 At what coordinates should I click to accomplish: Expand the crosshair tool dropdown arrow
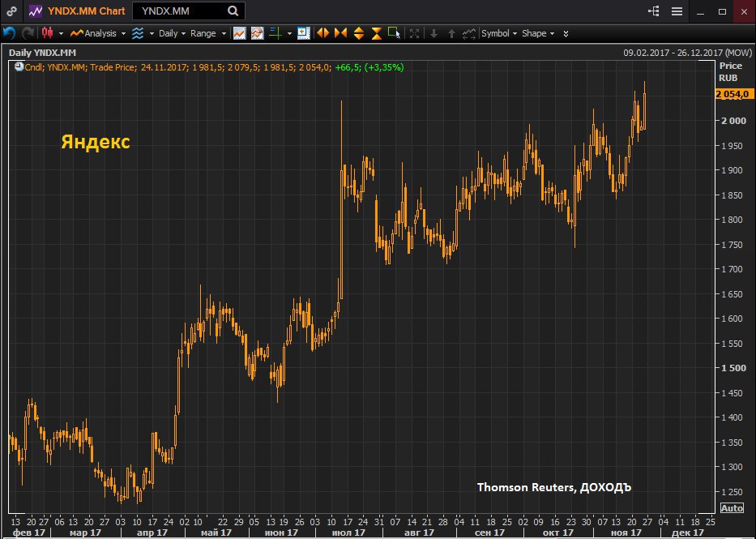click(x=289, y=34)
